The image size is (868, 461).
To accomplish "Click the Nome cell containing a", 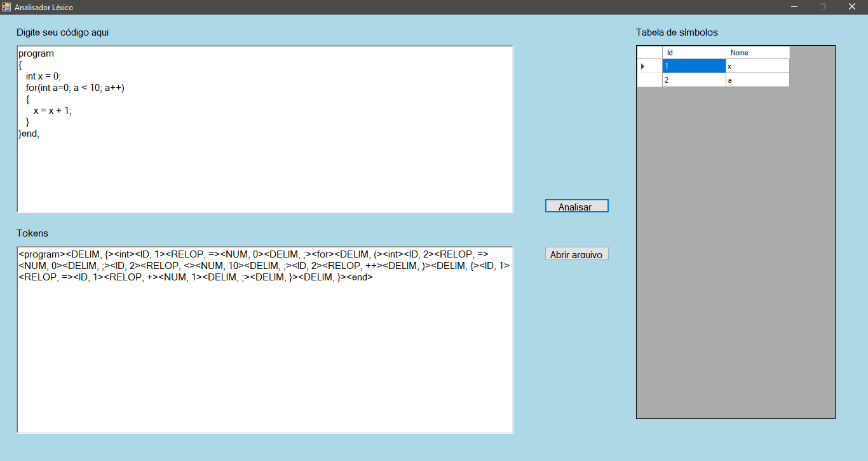I will pyautogui.click(x=757, y=79).
